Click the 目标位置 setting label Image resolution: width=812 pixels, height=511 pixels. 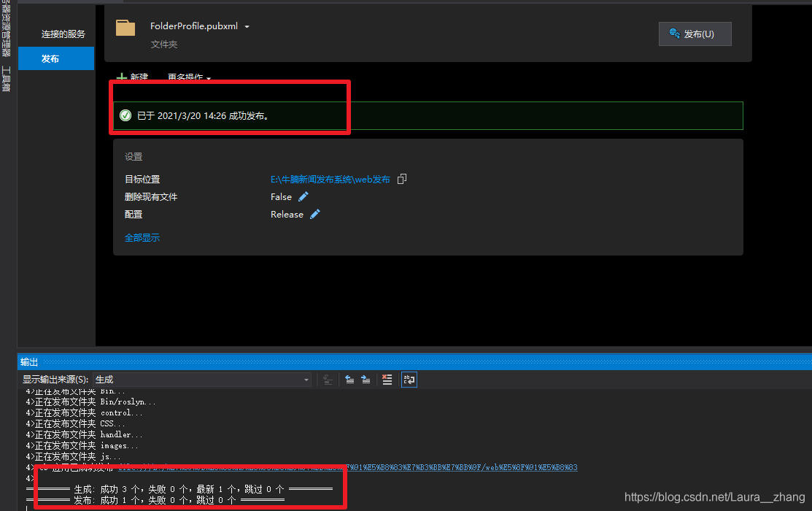tap(142, 180)
